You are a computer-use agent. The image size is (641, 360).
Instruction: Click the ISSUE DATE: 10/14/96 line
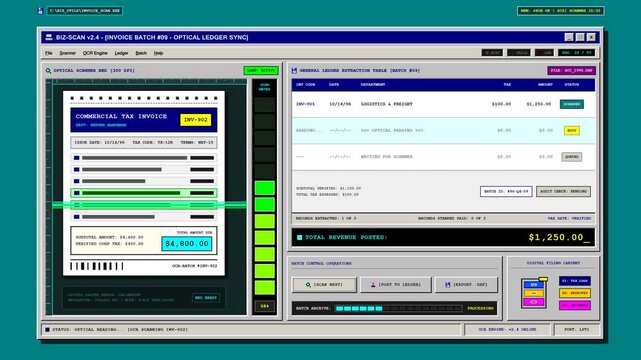[99, 143]
